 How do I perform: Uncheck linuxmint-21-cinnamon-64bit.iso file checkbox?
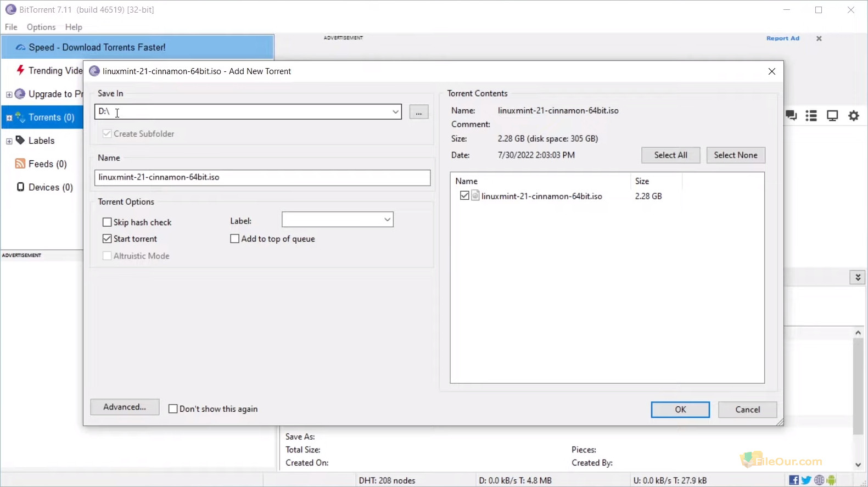[x=464, y=195]
